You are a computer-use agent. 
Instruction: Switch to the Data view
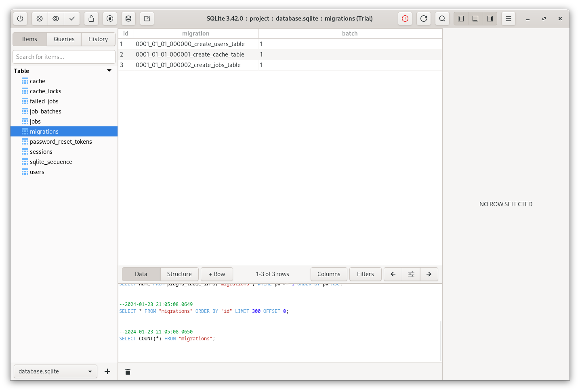coord(141,274)
